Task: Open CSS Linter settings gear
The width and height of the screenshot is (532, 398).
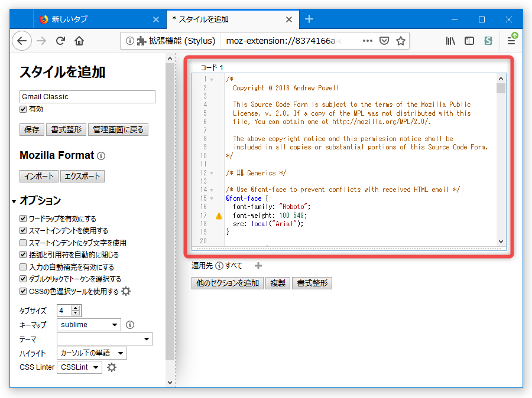Action: coord(112,367)
